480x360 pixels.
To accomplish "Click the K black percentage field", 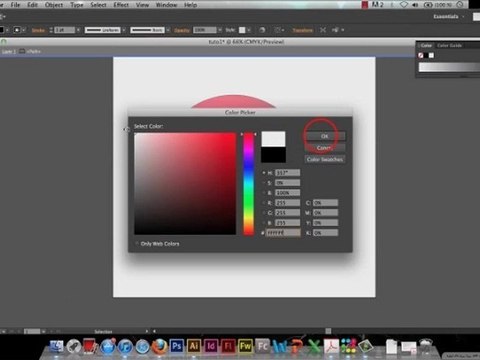I will pos(325,233).
